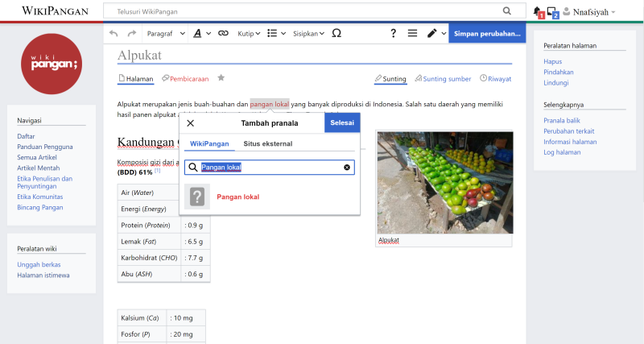Open the special character omega tool
Screen dimensions: 644x344
click(x=336, y=33)
